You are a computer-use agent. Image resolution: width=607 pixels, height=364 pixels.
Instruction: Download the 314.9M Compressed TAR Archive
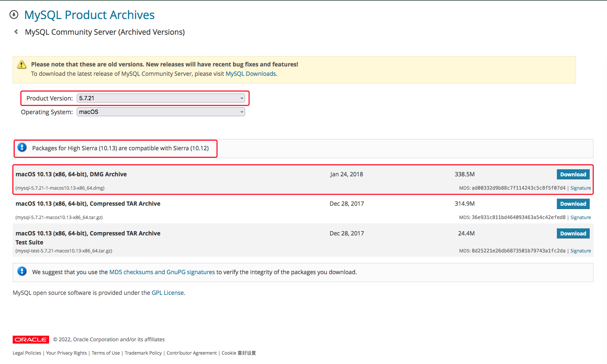pos(573,204)
